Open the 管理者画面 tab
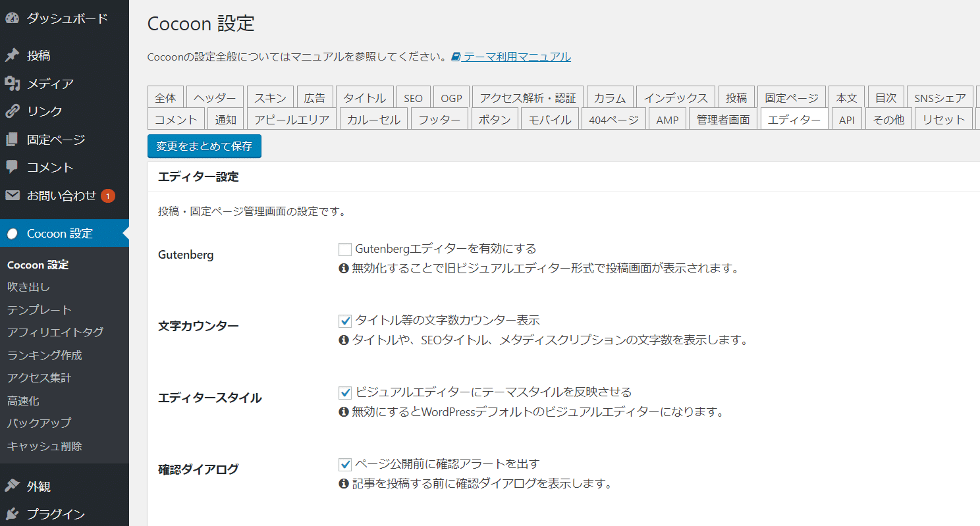The height and width of the screenshot is (526, 980). coord(723,120)
